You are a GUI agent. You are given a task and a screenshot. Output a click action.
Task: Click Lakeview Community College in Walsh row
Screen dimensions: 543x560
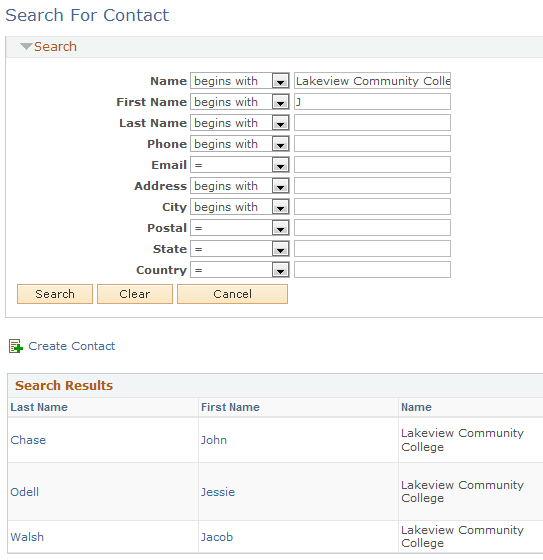(462, 536)
